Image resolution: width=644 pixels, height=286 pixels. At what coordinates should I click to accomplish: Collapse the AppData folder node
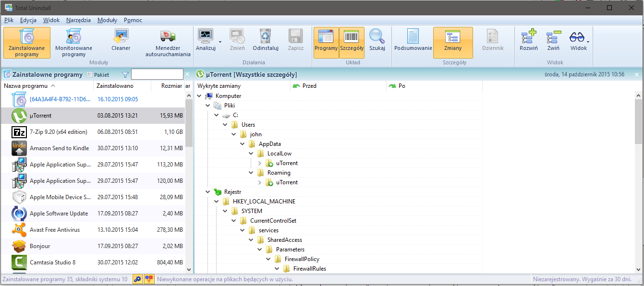pos(243,144)
